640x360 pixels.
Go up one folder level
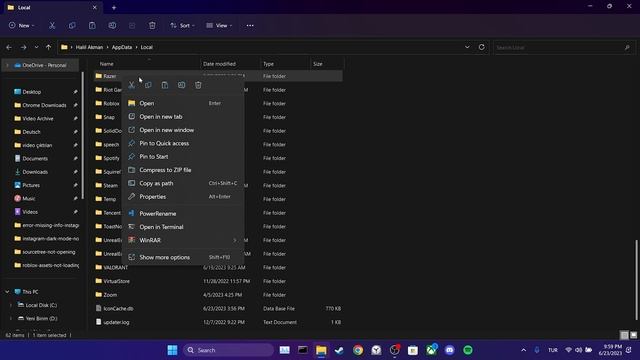pos(49,47)
